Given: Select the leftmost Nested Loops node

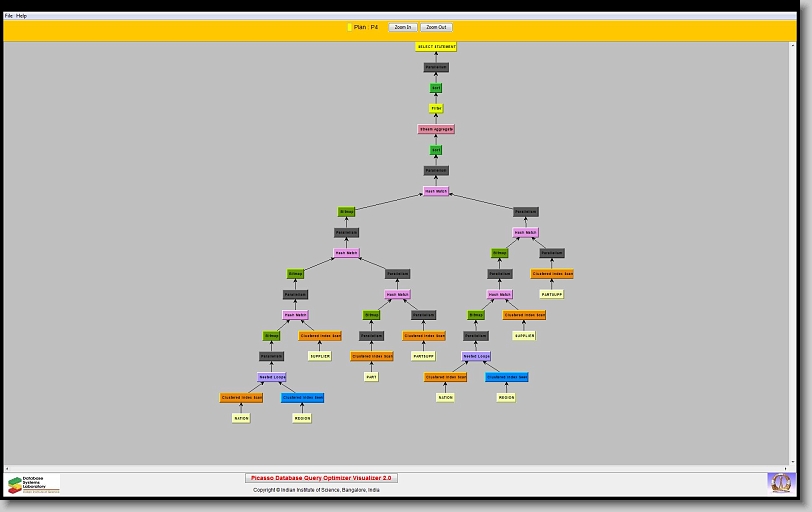Looking at the screenshot, I should click(x=272, y=377).
